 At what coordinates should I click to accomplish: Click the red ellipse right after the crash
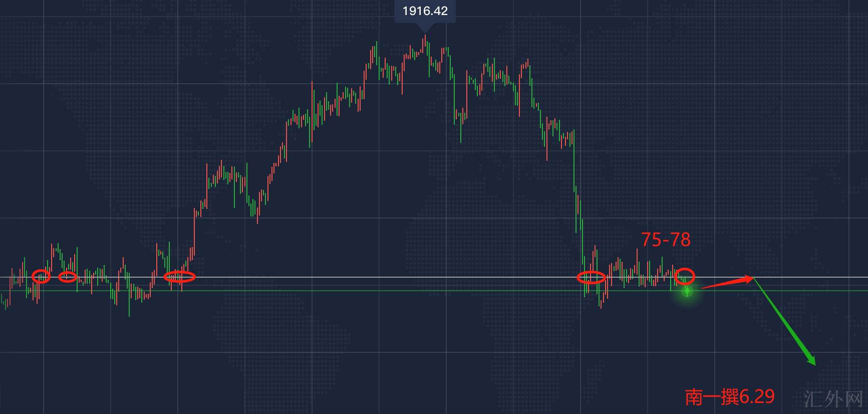point(591,277)
